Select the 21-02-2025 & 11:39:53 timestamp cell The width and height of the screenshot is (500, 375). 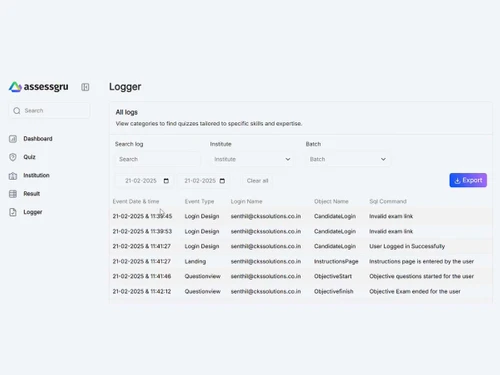point(142,231)
